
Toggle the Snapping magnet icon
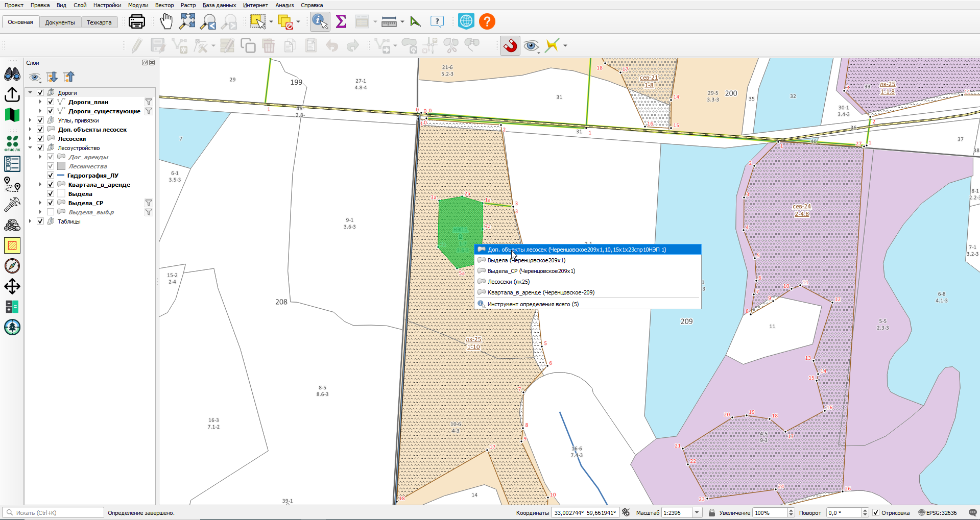(510, 46)
